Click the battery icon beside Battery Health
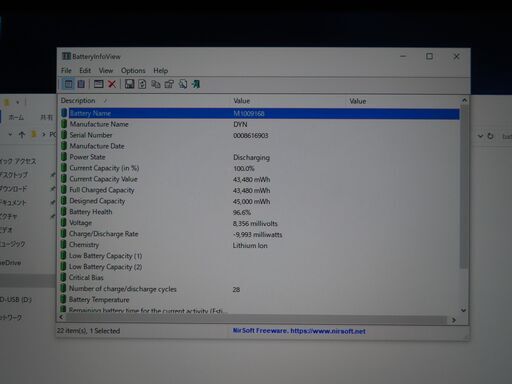Image resolution: width=512 pixels, height=384 pixels. 64,212
